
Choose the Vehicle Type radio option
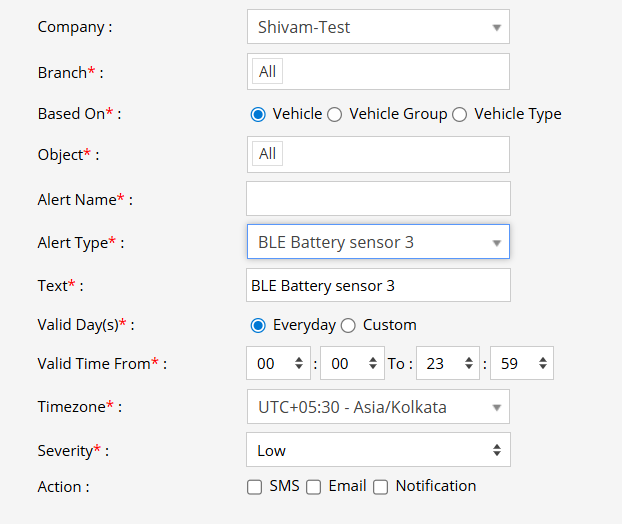(460, 114)
